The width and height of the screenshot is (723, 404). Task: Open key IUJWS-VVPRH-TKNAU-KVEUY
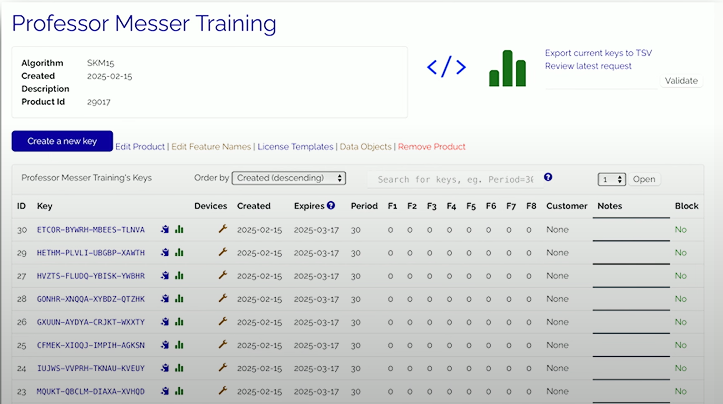pos(91,368)
